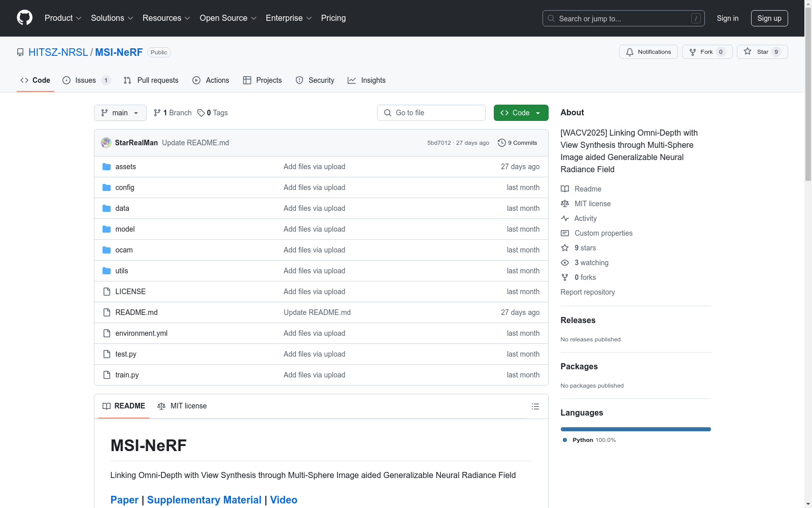This screenshot has height=508, width=812.
Task: Open the config folder icon
Action: tap(107, 187)
